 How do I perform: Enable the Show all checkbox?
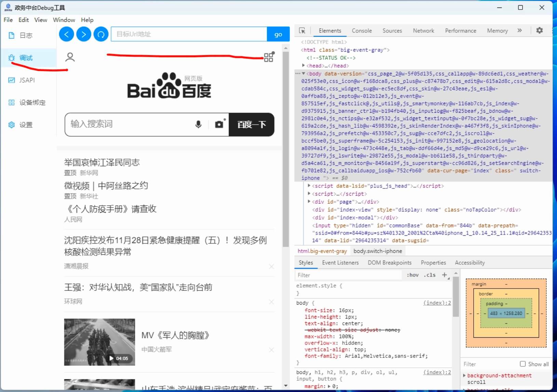pyautogui.click(x=522, y=364)
